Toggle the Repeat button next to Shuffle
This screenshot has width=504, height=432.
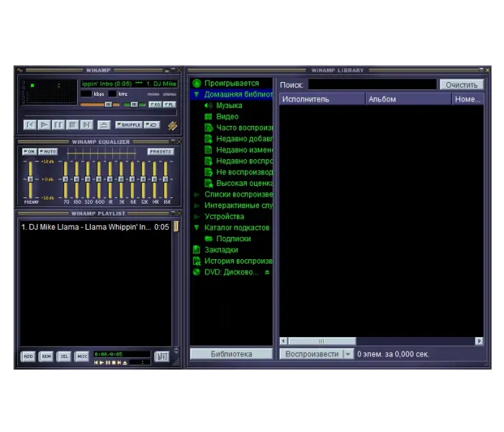pyautogui.click(x=152, y=125)
